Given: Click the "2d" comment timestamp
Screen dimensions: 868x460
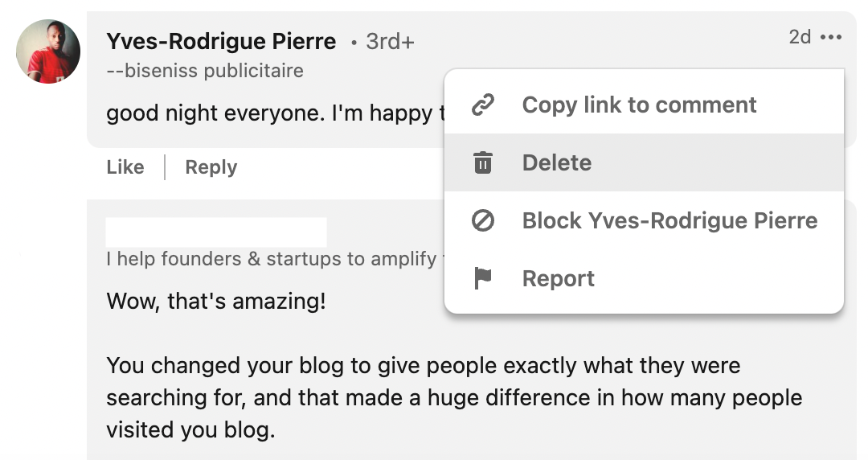Looking at the screenshot, I should pos(800,37).
